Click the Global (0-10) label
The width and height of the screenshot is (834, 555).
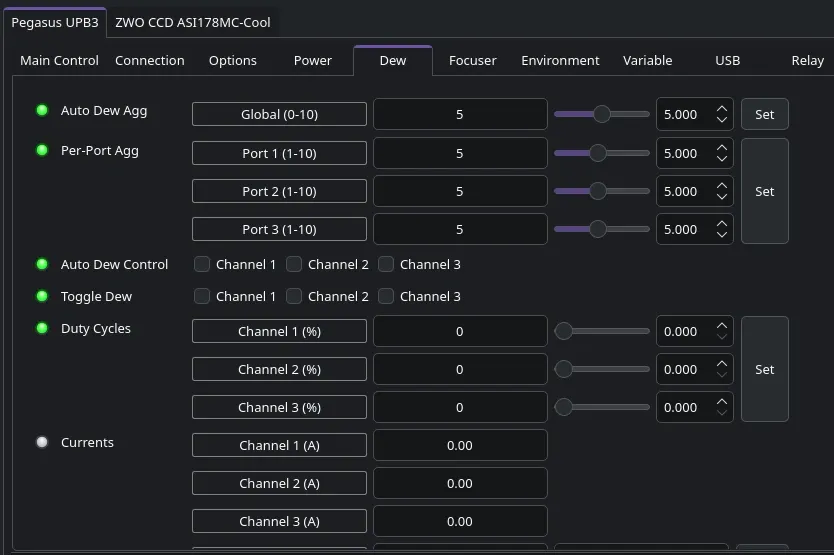click(279, 114)
